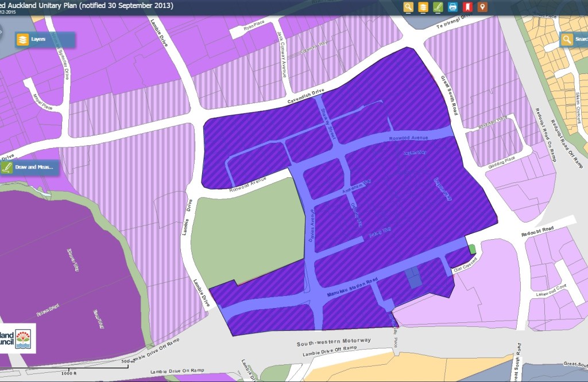Open the Layers tool in the top toolbar
The width and height of the screenshot is (588, 382).
pyautogui.click(x=423, y=7)
